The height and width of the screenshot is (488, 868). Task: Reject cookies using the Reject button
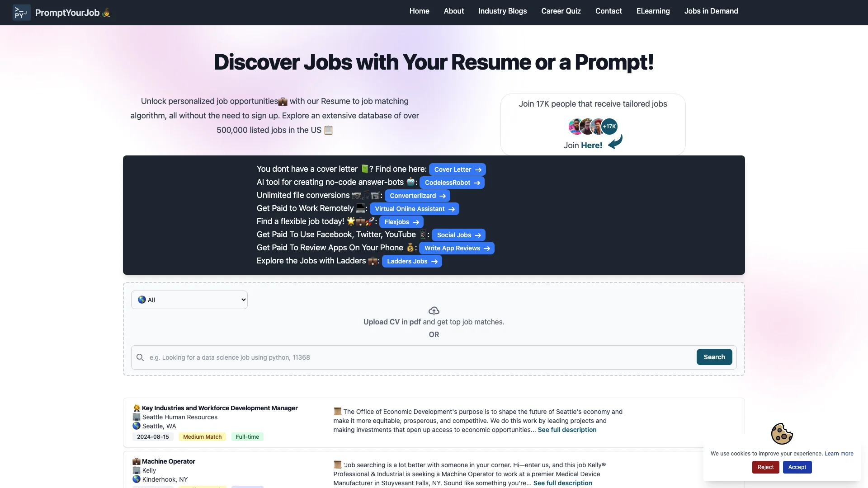click(x=765, y=467)
